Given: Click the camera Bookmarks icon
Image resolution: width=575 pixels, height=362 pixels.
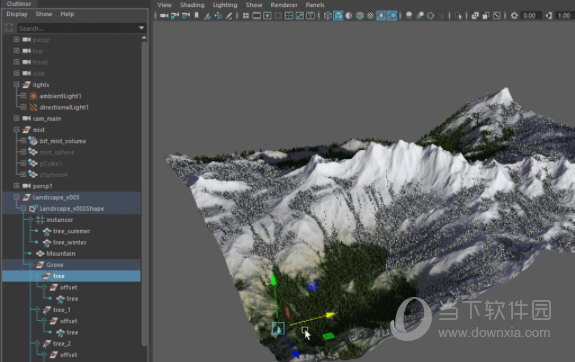Looking at the screenshot, I should pos(196,15).
